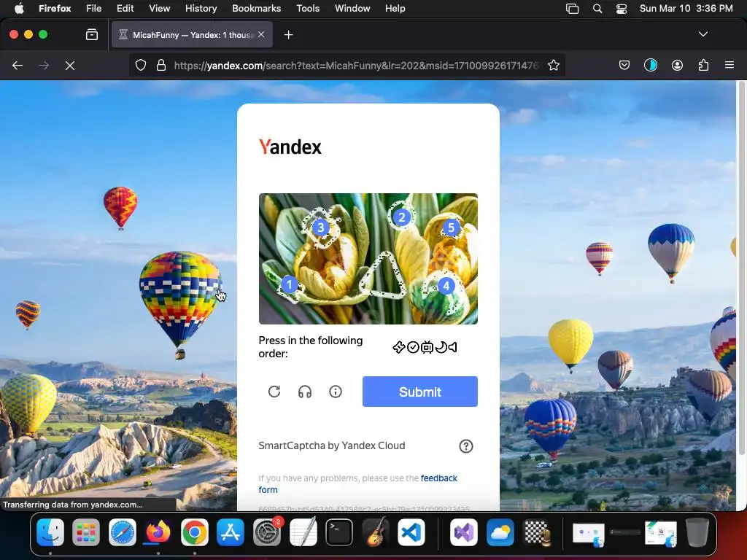Open GarageBand from the Dock

point(376,532)
